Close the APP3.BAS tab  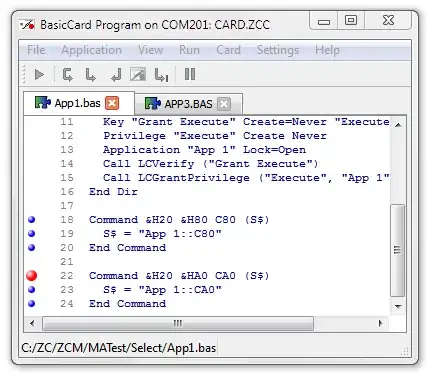point(224,104)
